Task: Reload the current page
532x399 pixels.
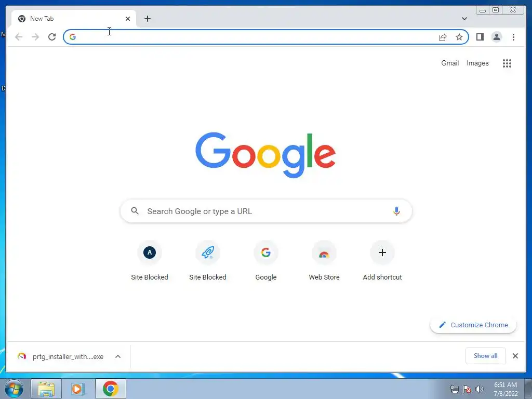Action: coord(52,37)
